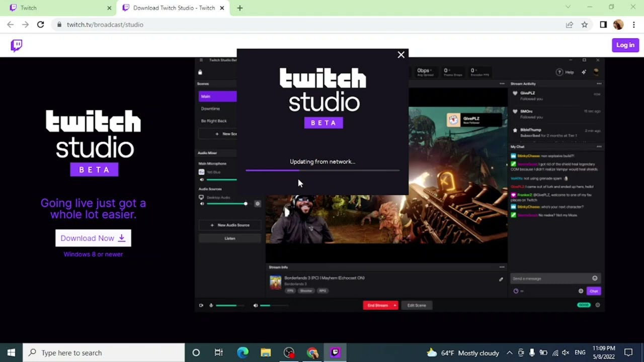Open the Chrome profile avatar

point(618,25)
